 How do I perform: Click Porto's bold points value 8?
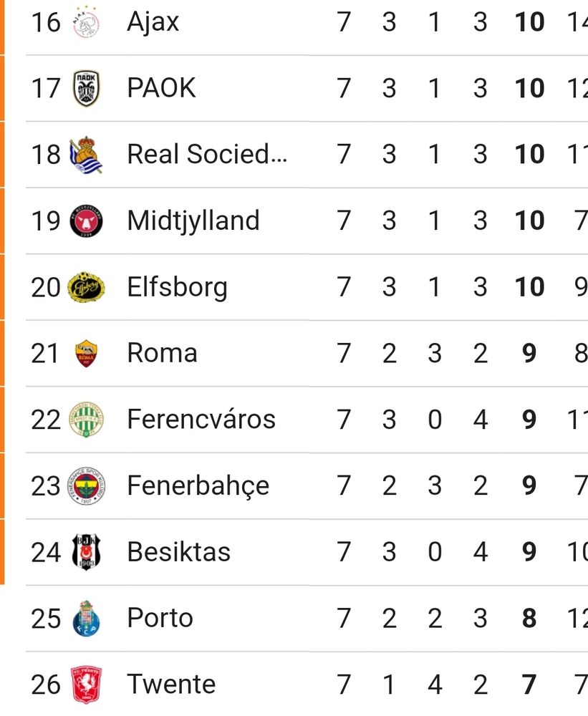pos(529,618)
